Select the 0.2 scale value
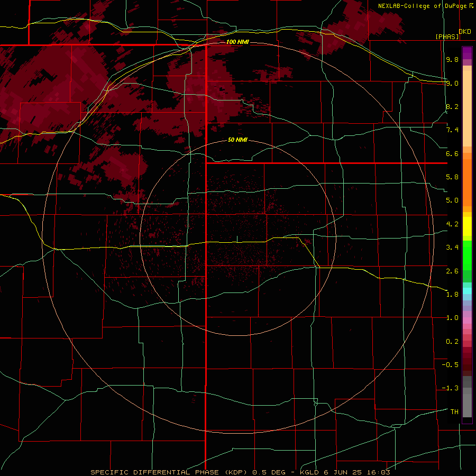 coord(452,342)
